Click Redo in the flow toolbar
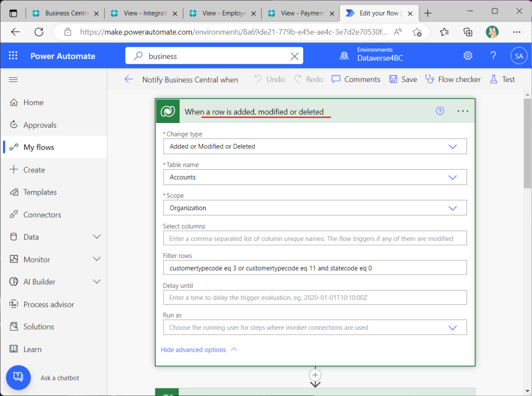 click(x=309, y=79)
